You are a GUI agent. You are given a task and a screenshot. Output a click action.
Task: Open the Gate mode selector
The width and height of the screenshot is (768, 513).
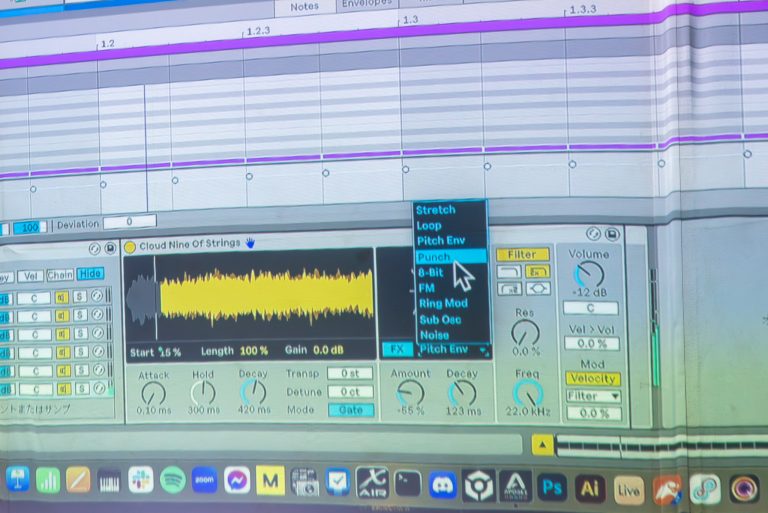click(351, 410)
